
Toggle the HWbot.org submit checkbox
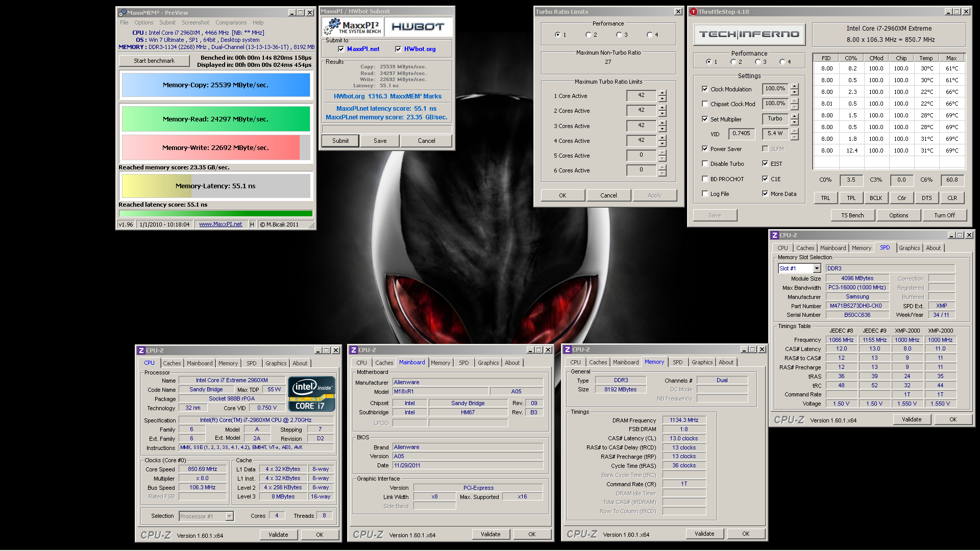pyautogui.click(x=398, y=49)
